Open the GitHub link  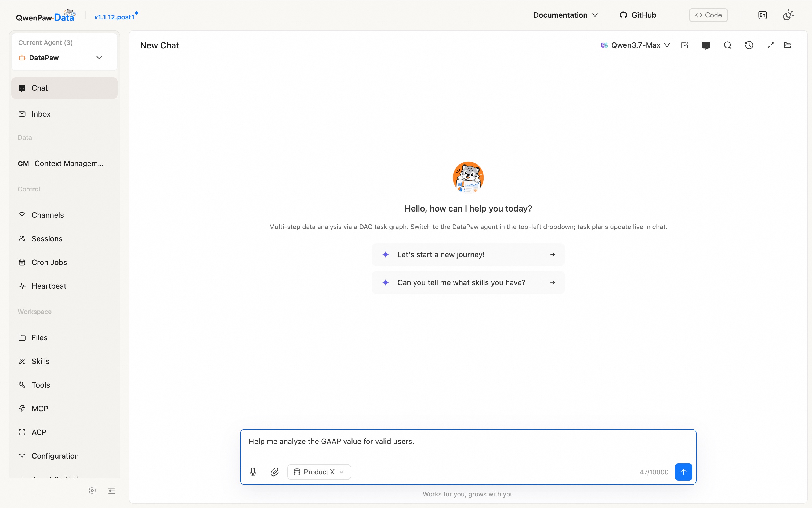(x=637, y=15)
